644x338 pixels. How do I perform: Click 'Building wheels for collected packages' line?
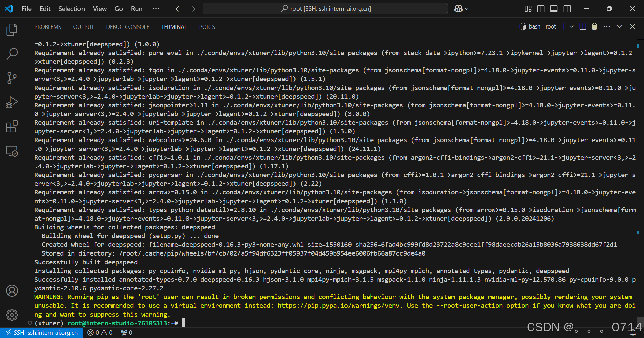(x=124, y=227)
